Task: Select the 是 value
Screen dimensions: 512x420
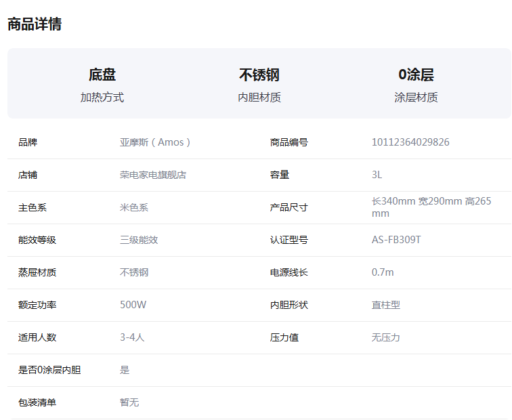Action: tap(125, 370)
